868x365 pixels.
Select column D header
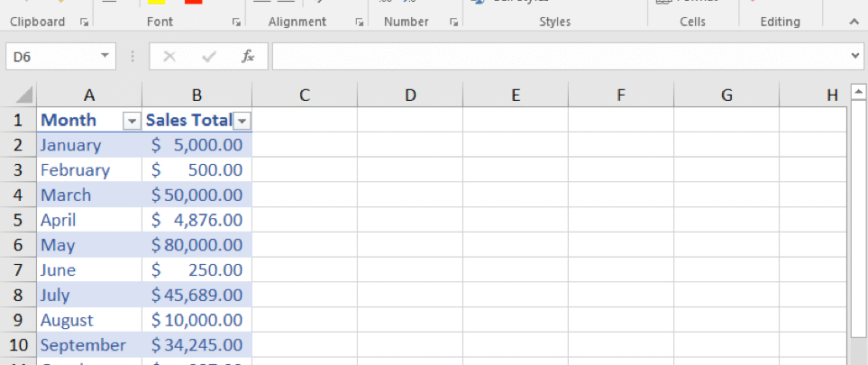click(410, 95)
